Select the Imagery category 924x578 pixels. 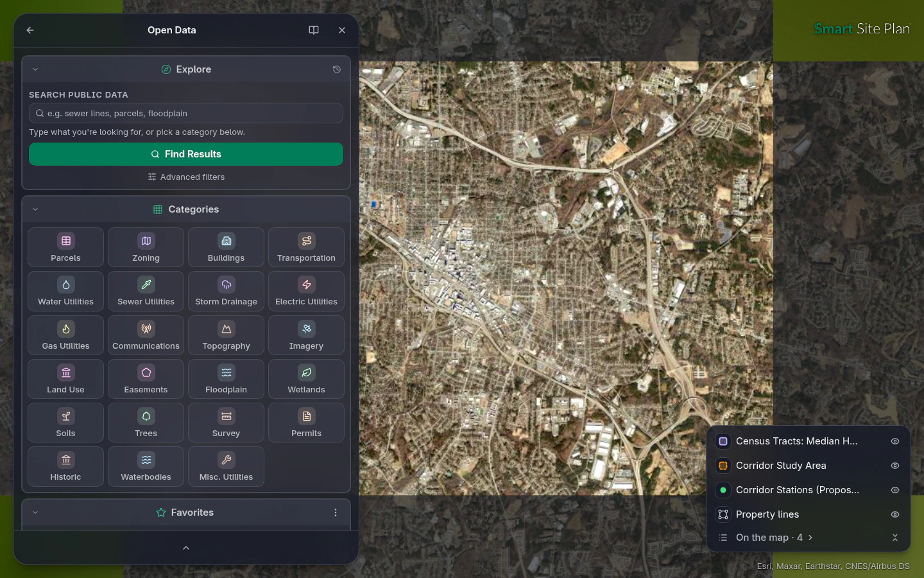click(x=306, y=335)
